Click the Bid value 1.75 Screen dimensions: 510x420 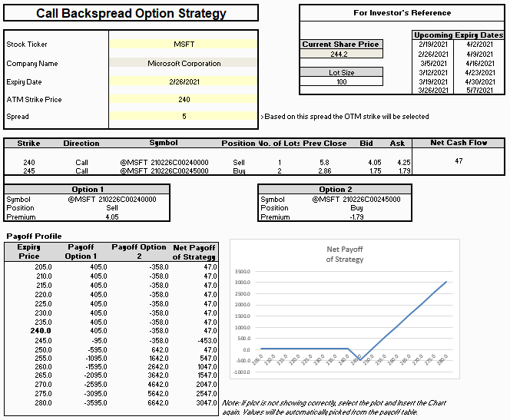(376, 170)
